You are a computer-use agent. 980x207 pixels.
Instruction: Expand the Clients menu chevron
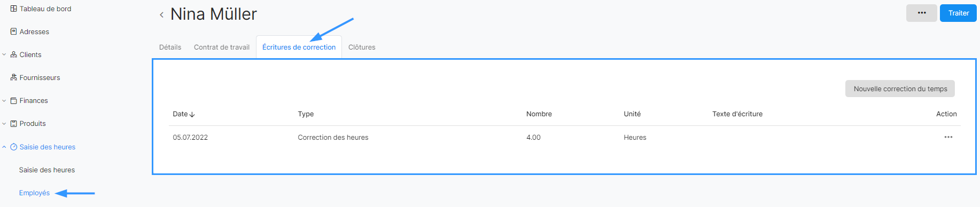click(4, 54)
